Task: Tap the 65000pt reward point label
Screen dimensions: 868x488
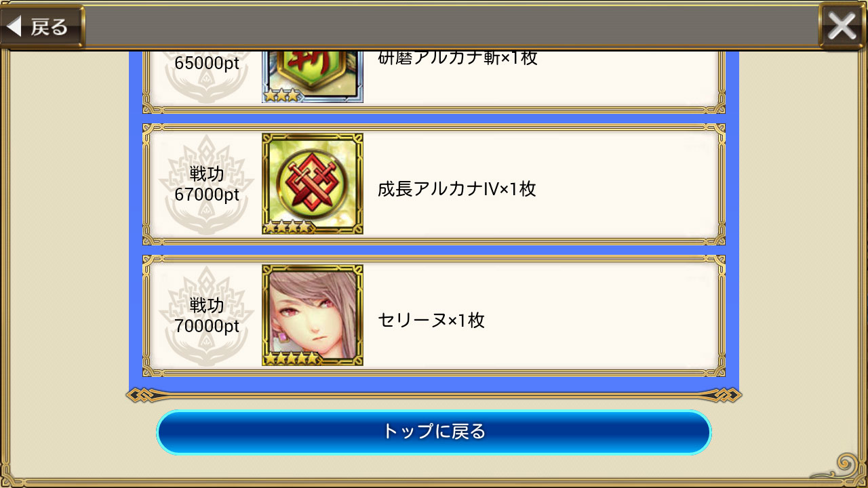Action: coord(206,63)
